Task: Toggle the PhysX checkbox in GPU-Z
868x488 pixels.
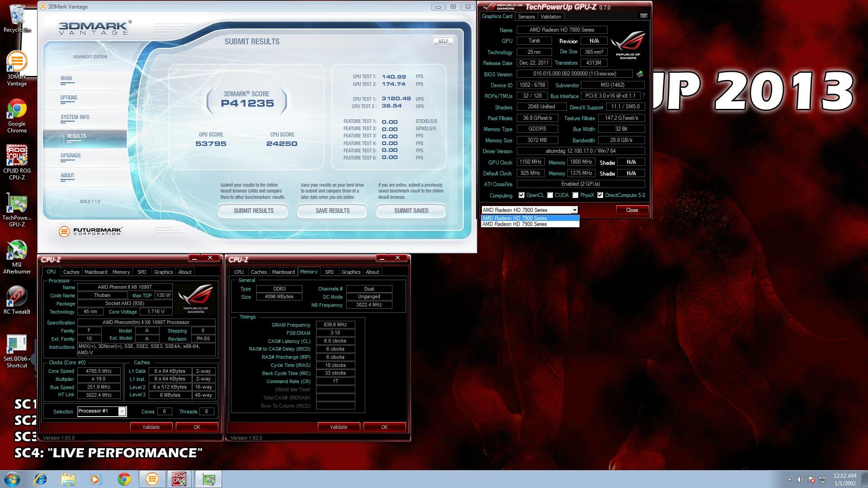Action: click(575, 195)
